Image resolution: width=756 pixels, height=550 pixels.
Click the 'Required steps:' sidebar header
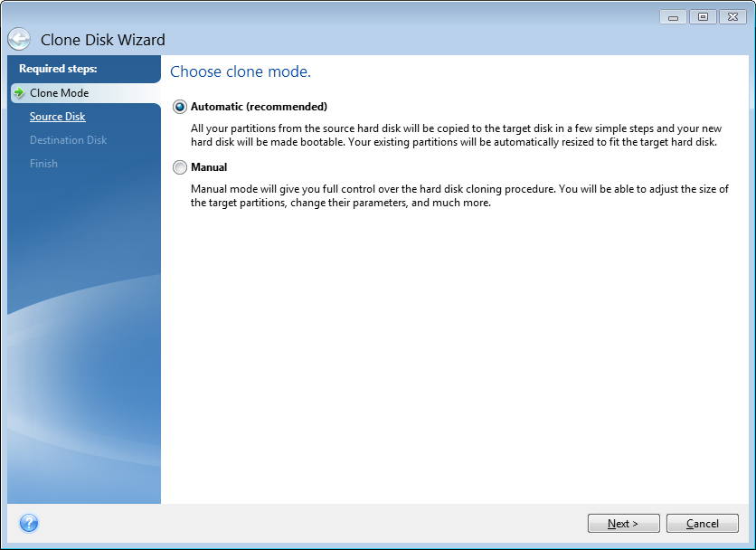point(58,69)
